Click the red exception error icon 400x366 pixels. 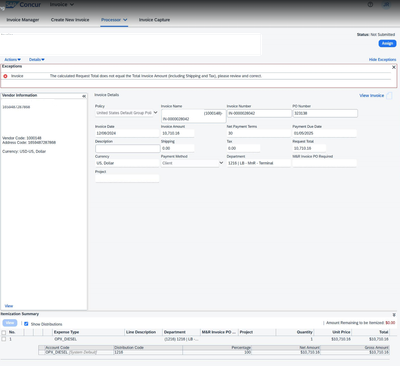coord(5,76)
